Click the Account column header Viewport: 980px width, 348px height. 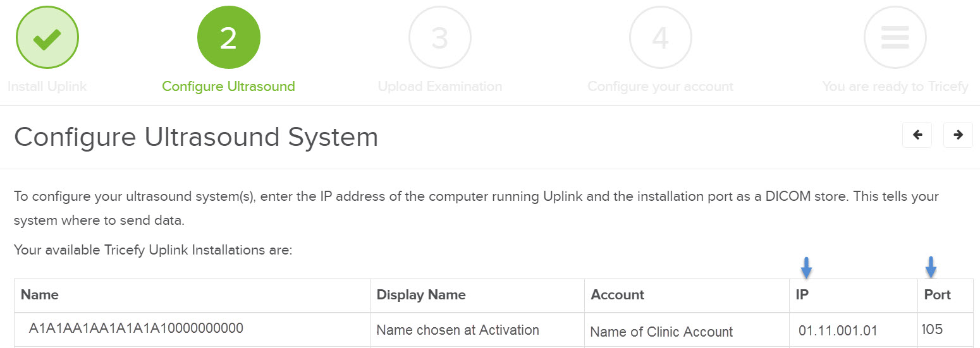617,295
